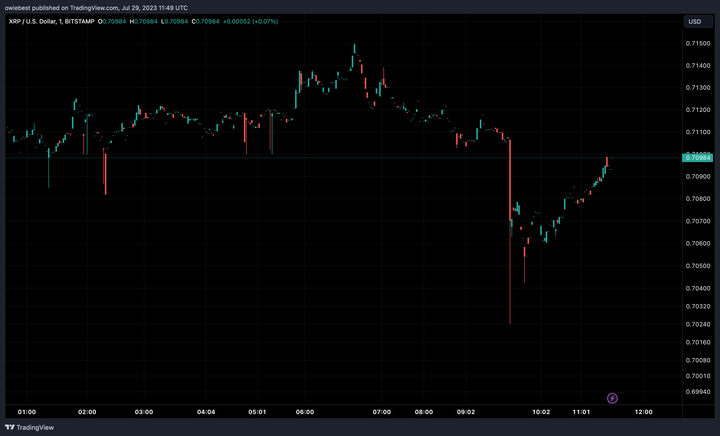720x436 pixels.
Task: Click the 0.70080 price axis label
Action: [698, 360]
